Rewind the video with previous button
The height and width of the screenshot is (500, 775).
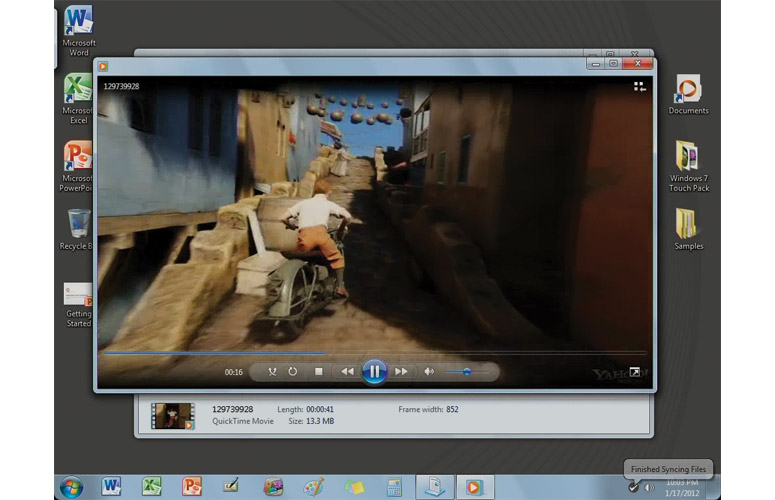pyautogui.click(x=347, y=371)
